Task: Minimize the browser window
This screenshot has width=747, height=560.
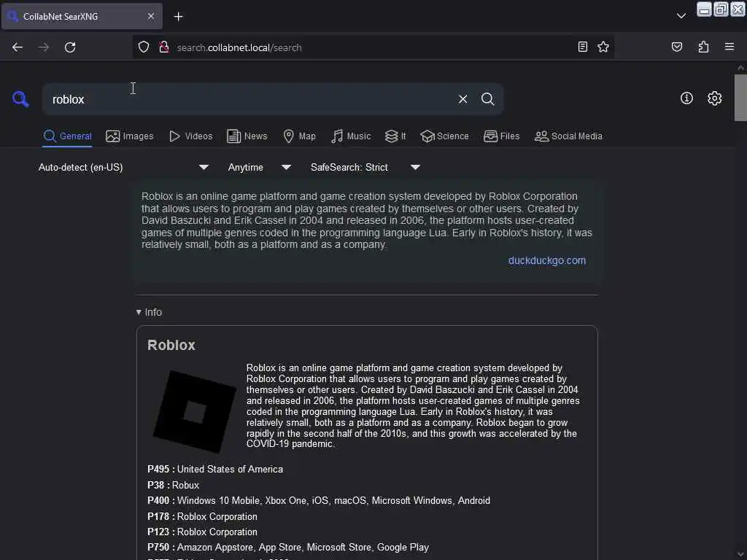Action: [x=704, y=9]
